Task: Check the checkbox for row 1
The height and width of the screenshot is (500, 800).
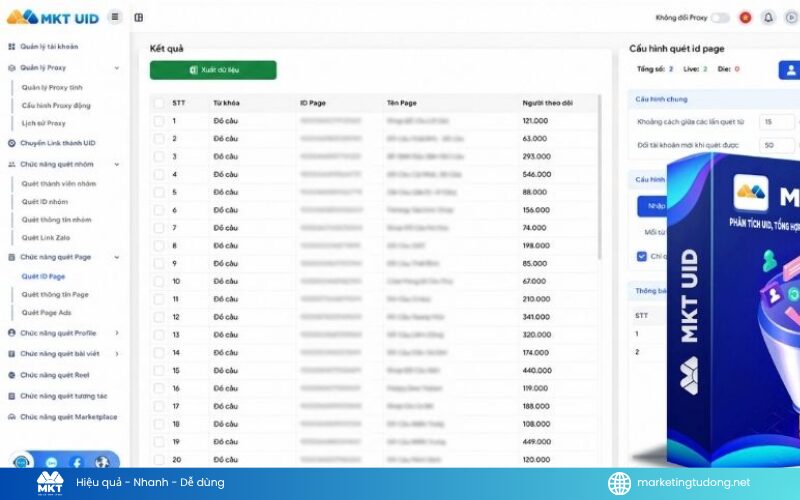Action: pyautogui.click(x=159, y=121)
